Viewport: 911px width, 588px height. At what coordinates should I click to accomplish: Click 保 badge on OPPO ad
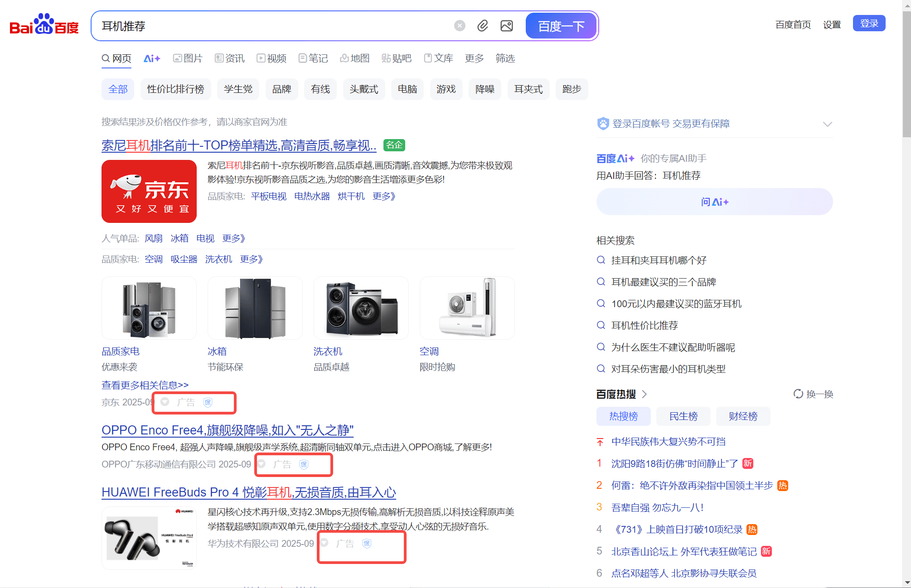(x=304, y=464)
